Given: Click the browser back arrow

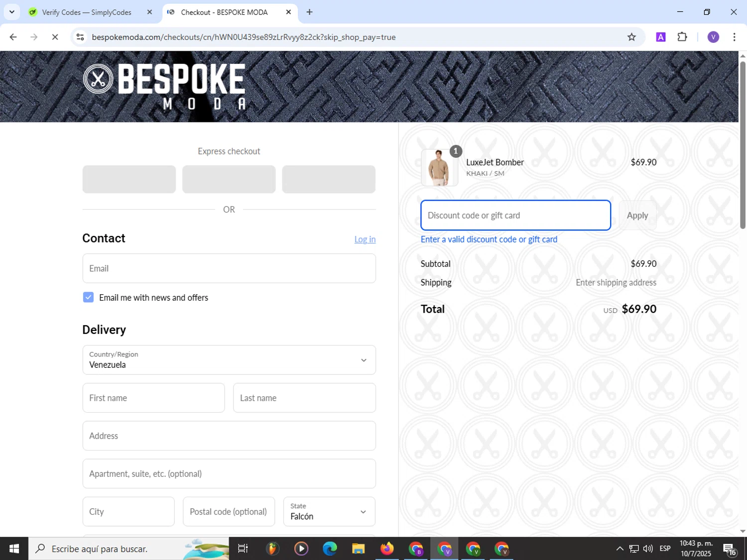Looking at the screenshot, I should pos(13,37).
